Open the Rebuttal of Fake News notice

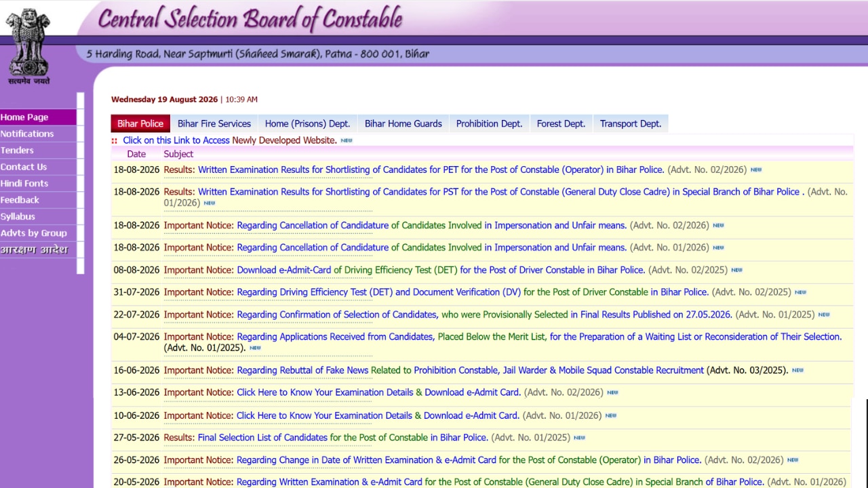pyautogui.click(x=470, y=370)
